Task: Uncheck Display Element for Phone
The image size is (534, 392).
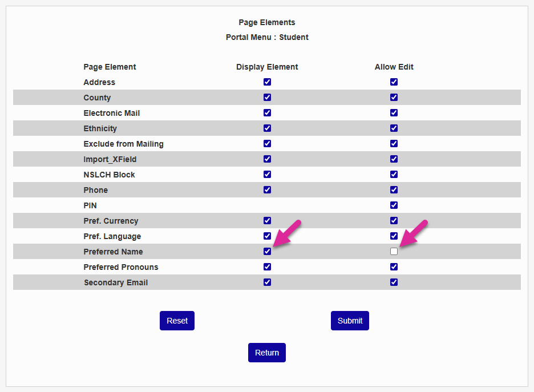Action: point(268,189)
